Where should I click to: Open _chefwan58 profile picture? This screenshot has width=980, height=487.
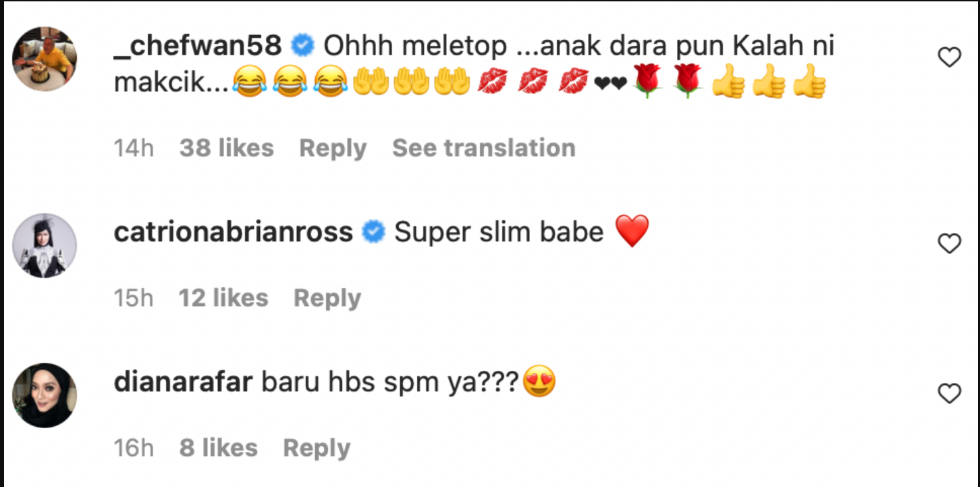tap(45, 59)
